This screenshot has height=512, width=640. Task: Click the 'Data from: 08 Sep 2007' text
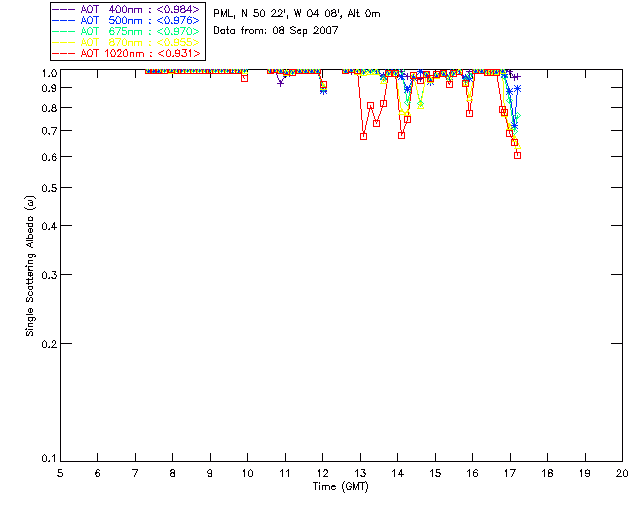[x=276, y=31]
